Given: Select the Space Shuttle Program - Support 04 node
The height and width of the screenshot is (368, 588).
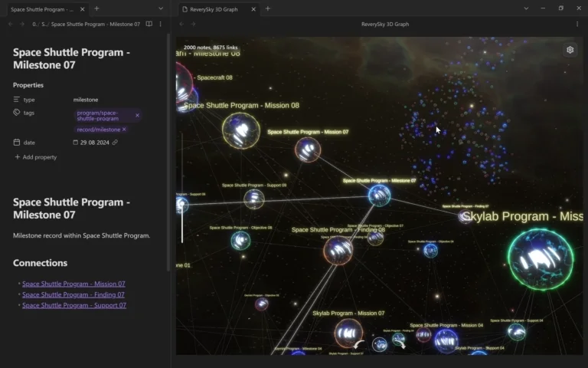Looking at the screenshot, I should coord(516,332).
